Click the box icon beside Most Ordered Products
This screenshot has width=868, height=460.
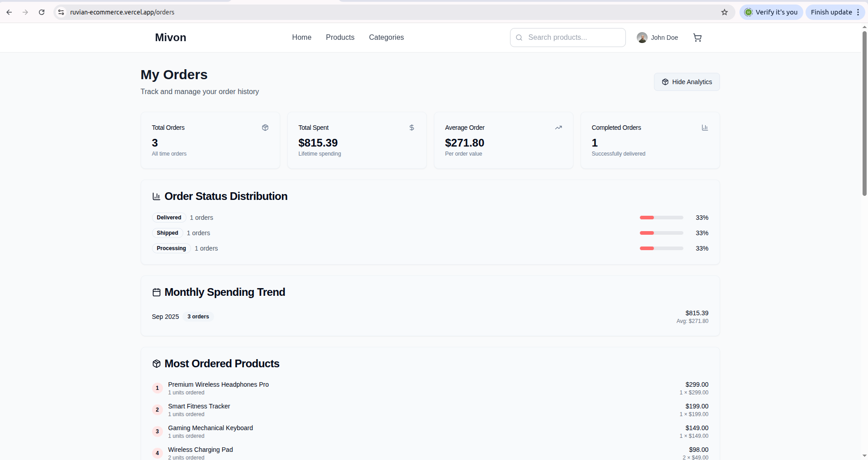(157, 364)
